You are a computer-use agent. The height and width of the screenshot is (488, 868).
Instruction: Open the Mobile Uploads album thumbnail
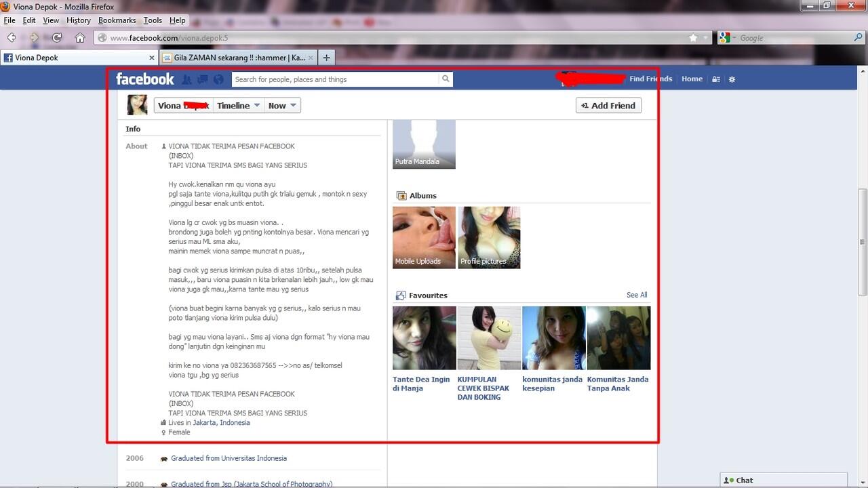pos(424,237)
